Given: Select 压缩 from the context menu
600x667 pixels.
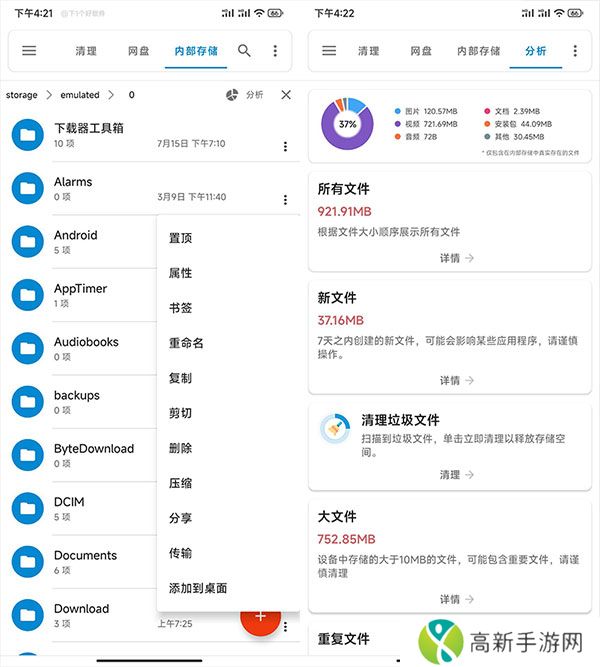Looking at the screenshot, I should (180, 483).
